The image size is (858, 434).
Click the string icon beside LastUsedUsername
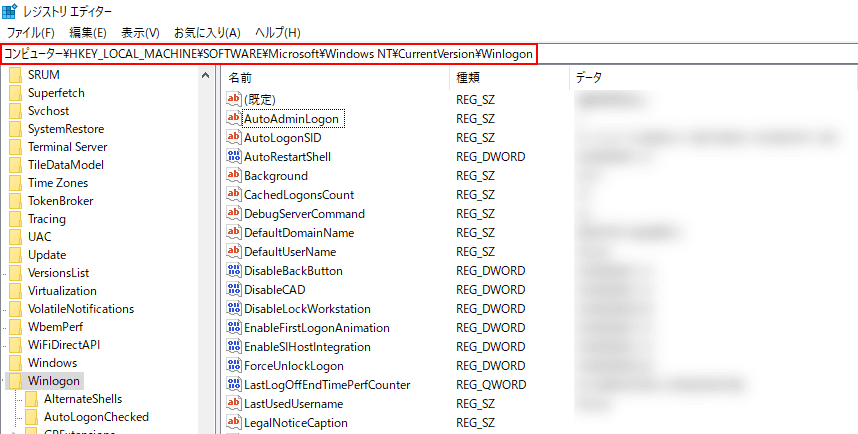pos(234,403)
